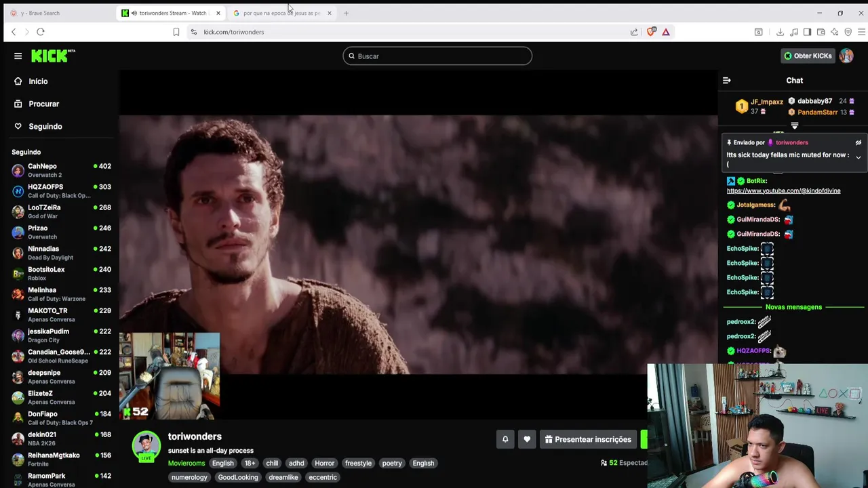Toggle the notification bell for toriwonders
Viewport: 868px width, 488px height.
click(x=505, y=439)
